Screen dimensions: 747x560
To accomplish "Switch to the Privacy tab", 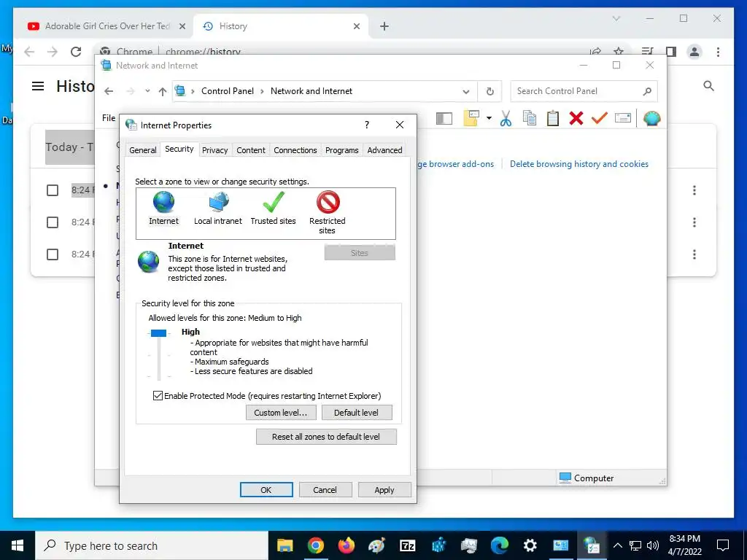I will [215, 150].
